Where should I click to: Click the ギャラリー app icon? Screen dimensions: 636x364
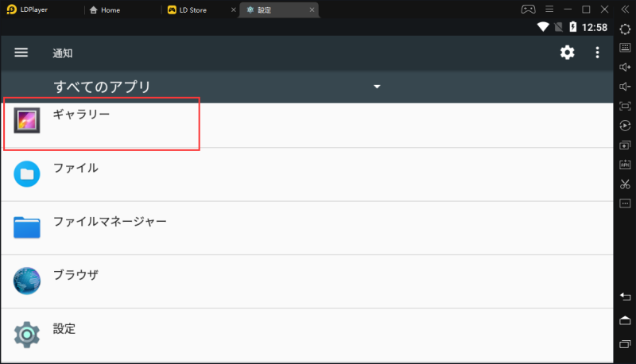pyautogui.click(x=27, y=120)
